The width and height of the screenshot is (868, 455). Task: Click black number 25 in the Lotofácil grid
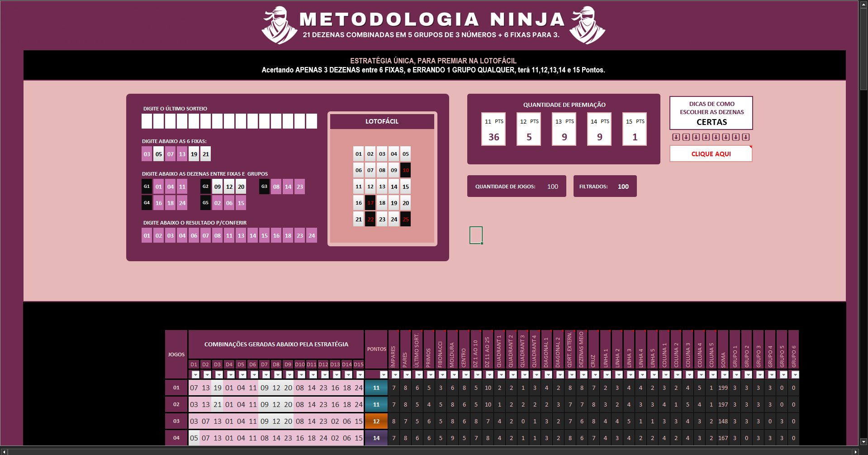[x=406, y=219]
